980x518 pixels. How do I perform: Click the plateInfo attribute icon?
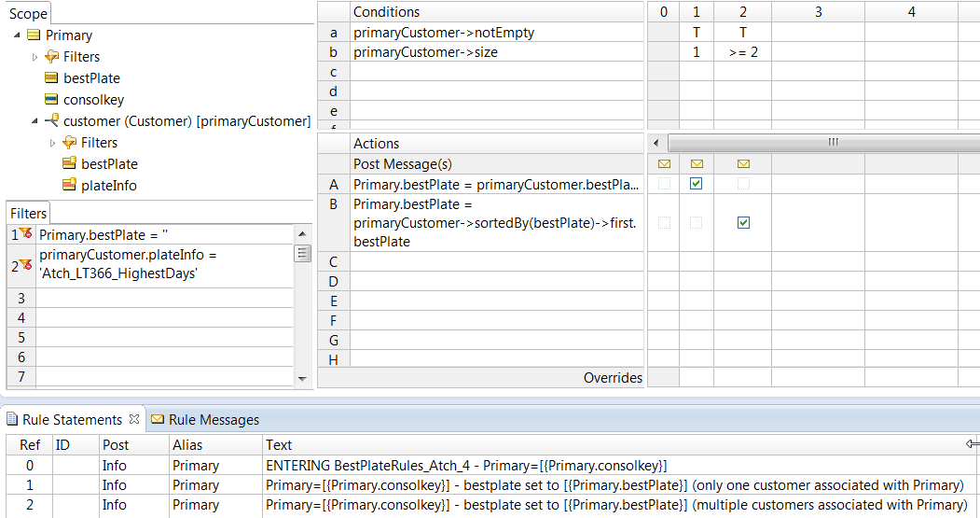coord(69,185)
